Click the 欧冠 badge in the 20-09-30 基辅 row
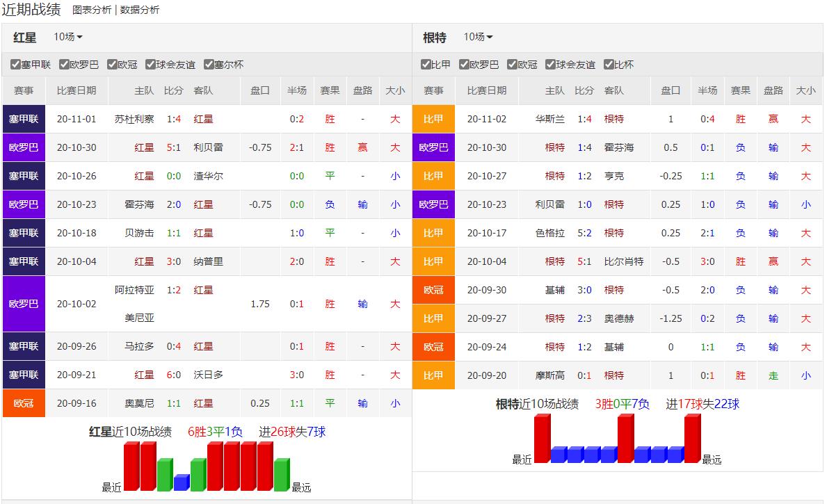 433,290
